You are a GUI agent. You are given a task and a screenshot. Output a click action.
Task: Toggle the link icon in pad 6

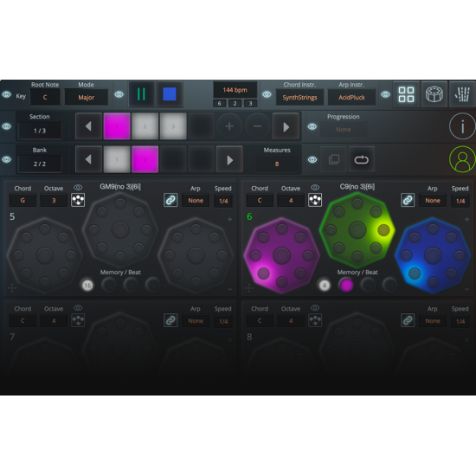(x=408, y=200)
